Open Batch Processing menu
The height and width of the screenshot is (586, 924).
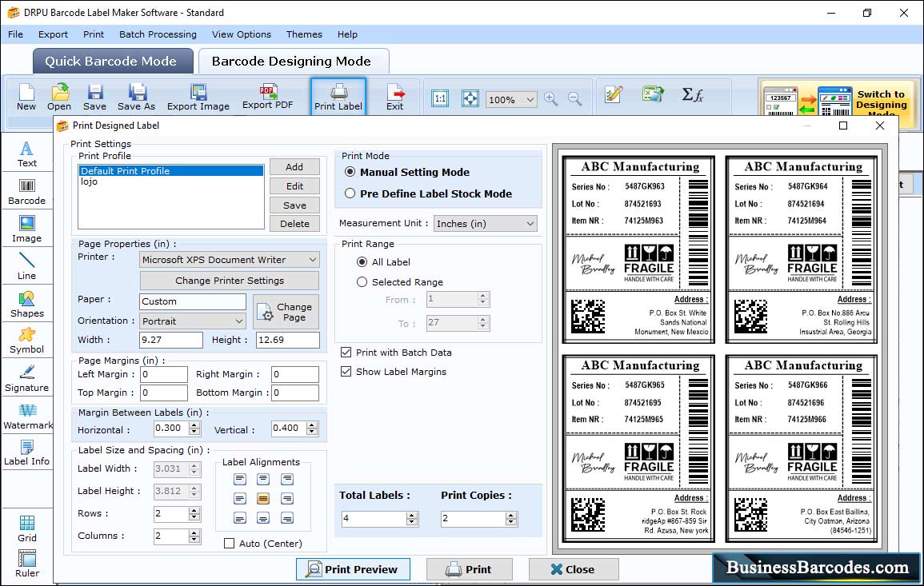(158, 34)
